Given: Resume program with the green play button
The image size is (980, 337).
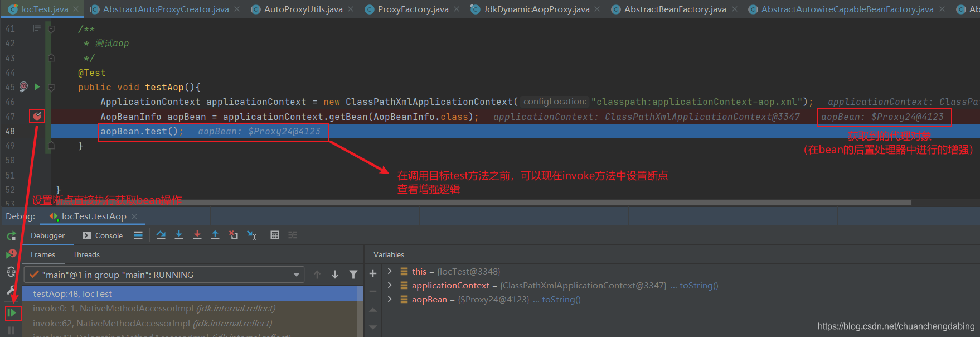Looking at the screenshot, I should tap(11, 313).
